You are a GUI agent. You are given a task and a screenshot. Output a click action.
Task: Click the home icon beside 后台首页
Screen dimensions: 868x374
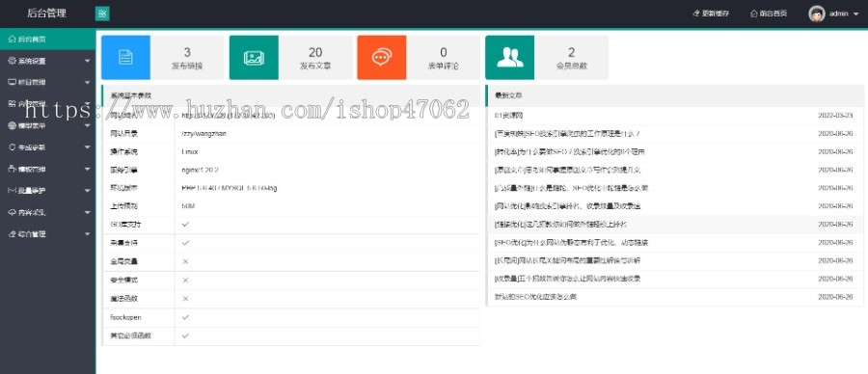[13, 40]
